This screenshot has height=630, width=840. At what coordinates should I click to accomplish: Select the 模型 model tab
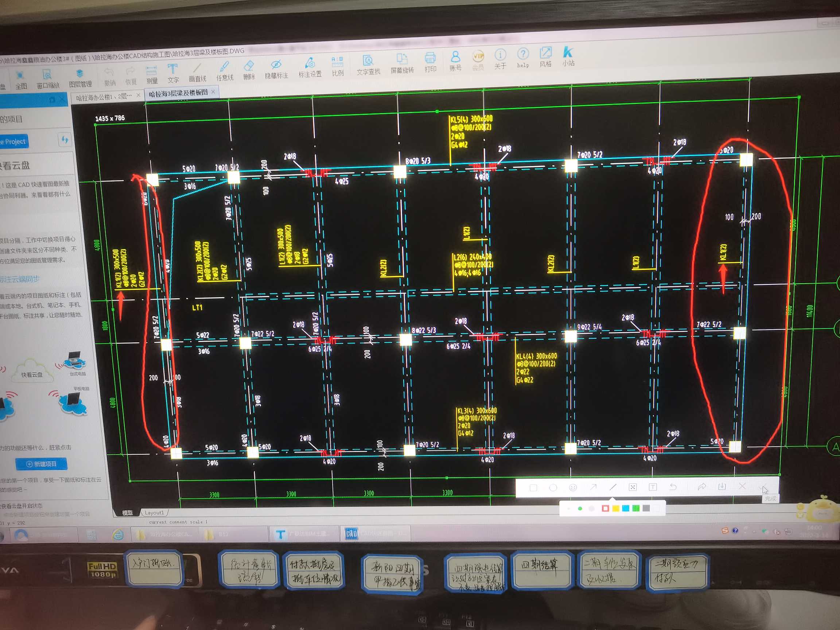coord(127,512)
